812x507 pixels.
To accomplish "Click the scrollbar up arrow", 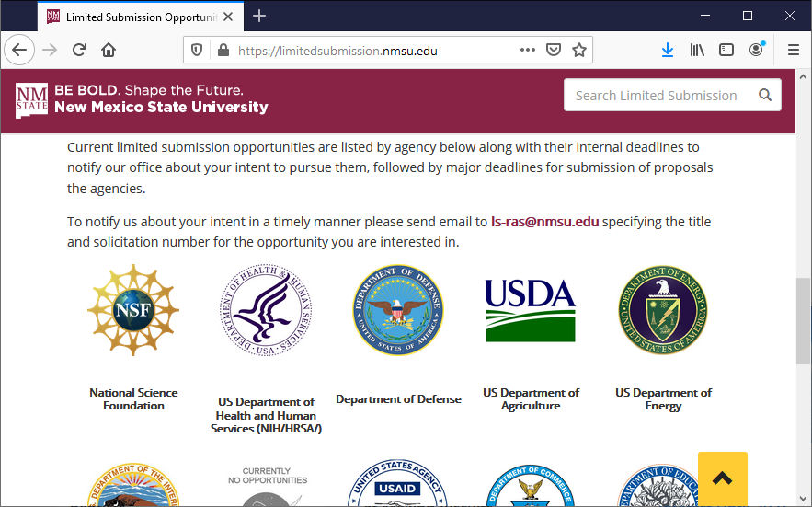I will point(803,76).
